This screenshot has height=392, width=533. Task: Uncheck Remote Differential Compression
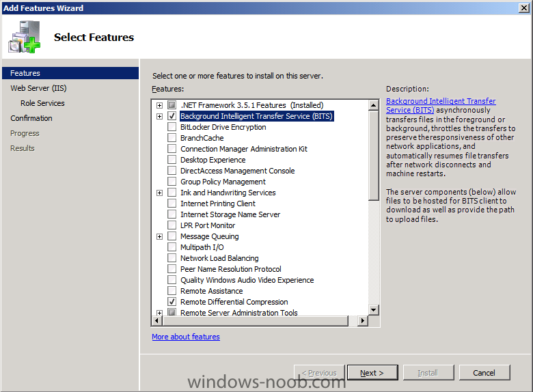172,302
